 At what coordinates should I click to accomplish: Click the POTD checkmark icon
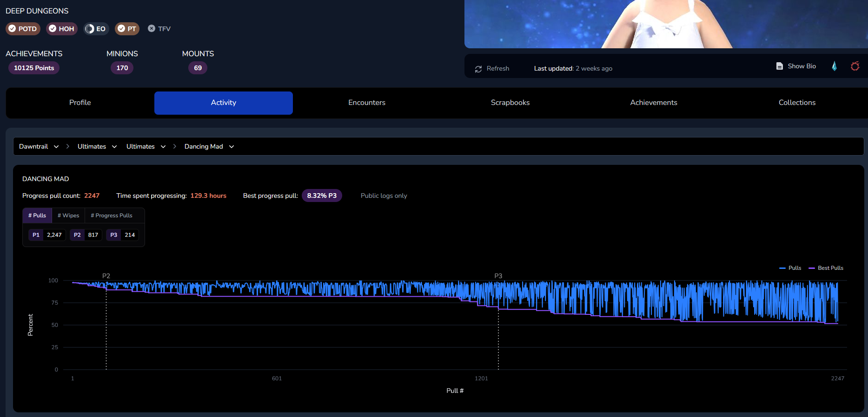(x=12, y=28)
